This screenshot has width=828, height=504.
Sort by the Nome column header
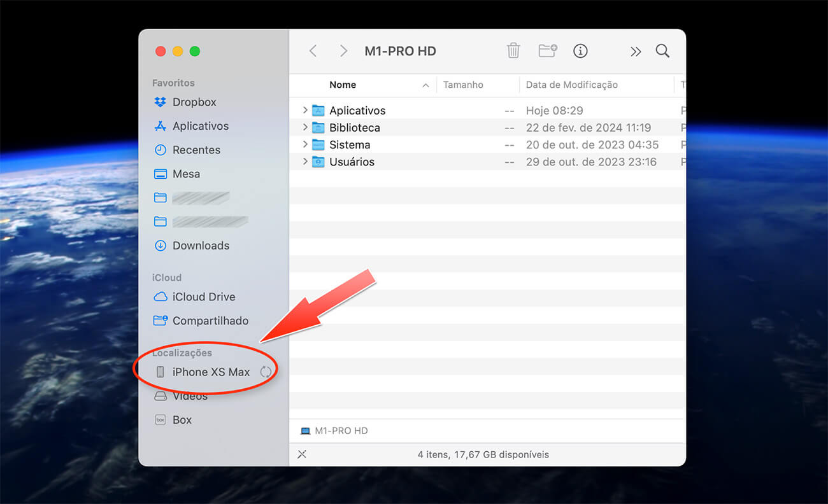click(343, 85)
